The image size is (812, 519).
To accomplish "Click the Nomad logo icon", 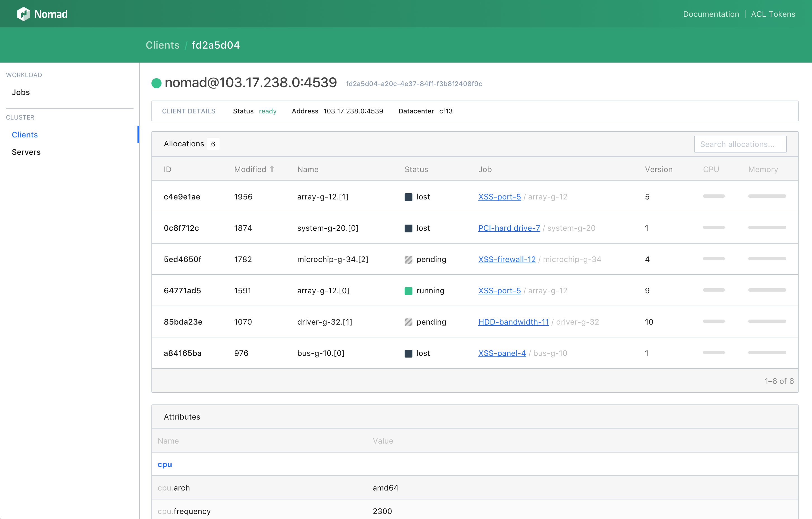I will 23,14.
